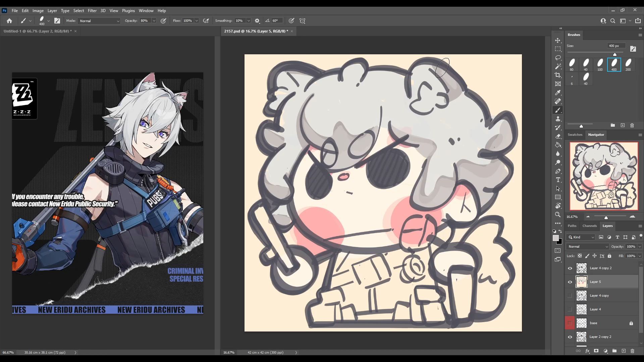Toggle the brush settings panel button
Viewport: 644px width, 362px height.
coord(57,21)
